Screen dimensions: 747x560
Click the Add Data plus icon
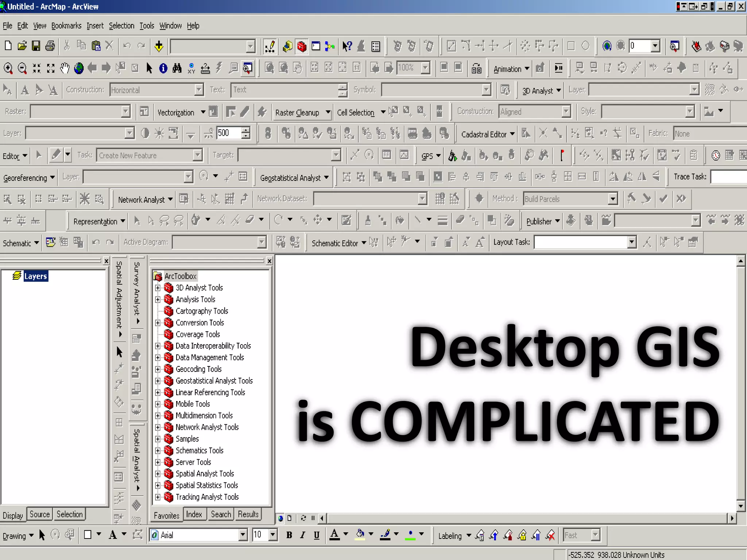(159, 46)
